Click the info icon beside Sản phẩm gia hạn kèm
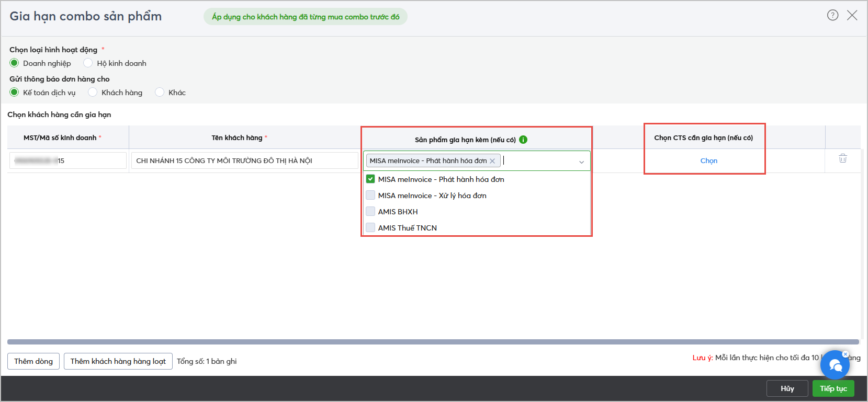Screen dimensions: 868x402 [x=523, y=140]
